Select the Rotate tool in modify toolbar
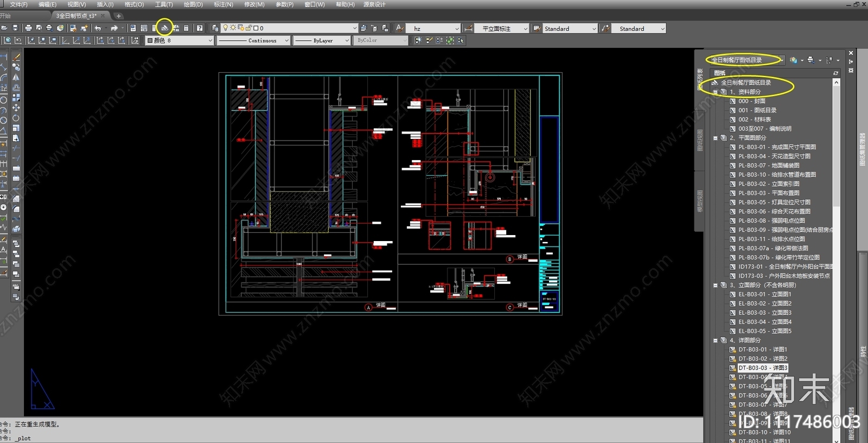The width and height of the screenshot is (868, 443). pos(16,118)
